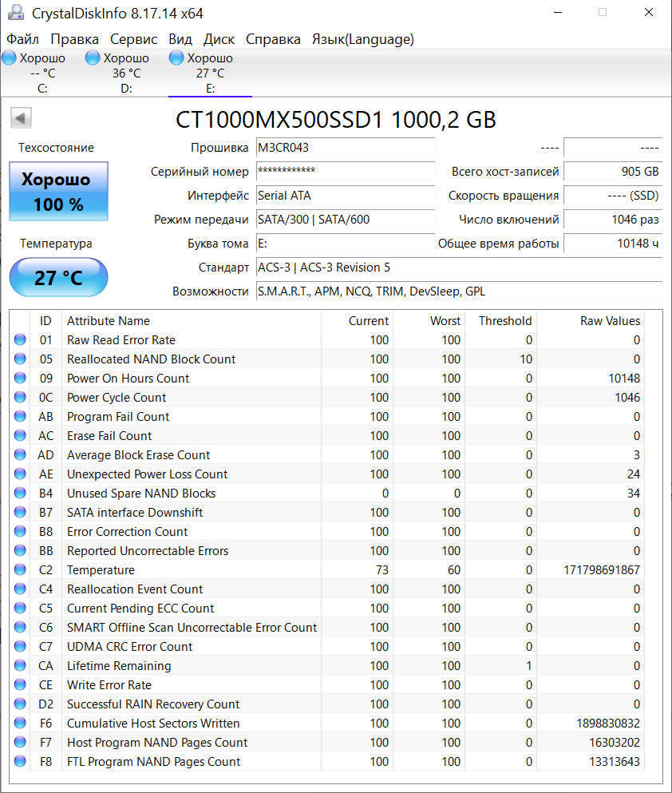Click status icon for Cumulative Host Sectors Written

point(20,724)
